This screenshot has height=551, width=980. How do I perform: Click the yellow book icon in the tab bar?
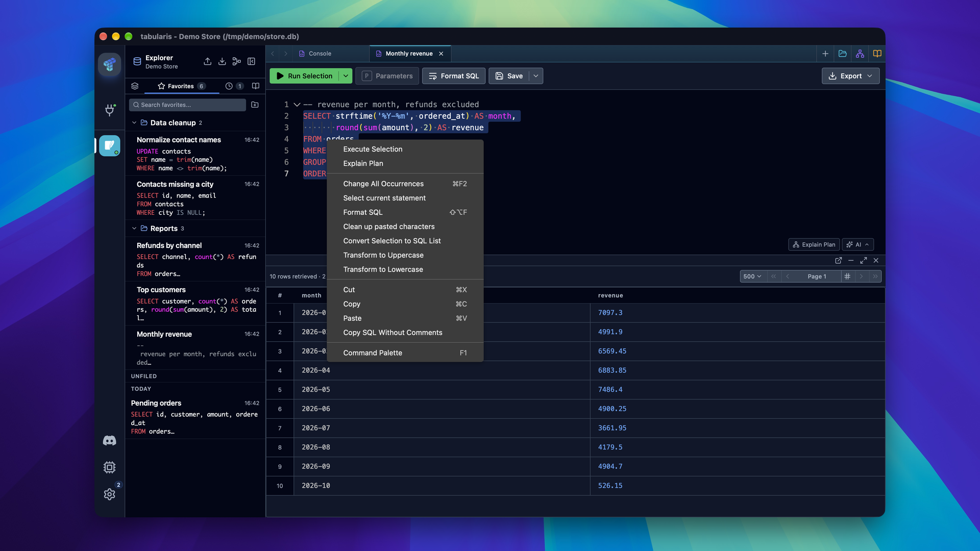877,54
